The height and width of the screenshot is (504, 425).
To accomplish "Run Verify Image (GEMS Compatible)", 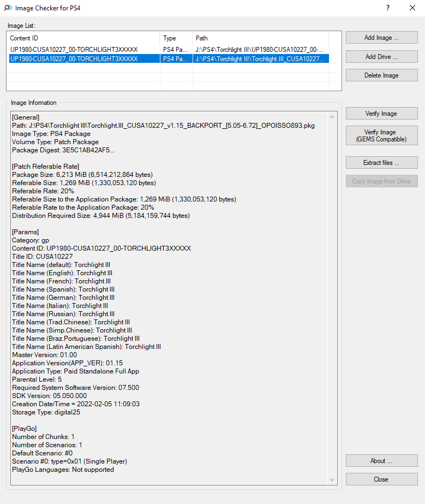I will point(382,135).
